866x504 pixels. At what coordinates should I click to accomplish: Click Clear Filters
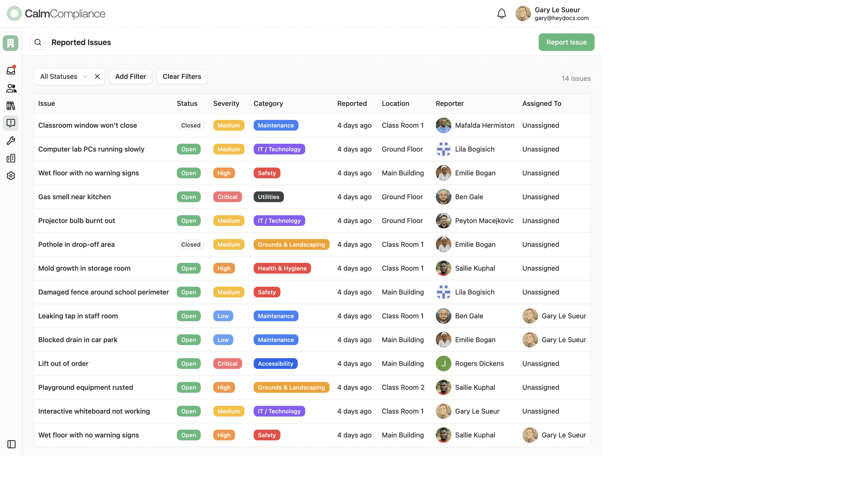pos(182,76)
